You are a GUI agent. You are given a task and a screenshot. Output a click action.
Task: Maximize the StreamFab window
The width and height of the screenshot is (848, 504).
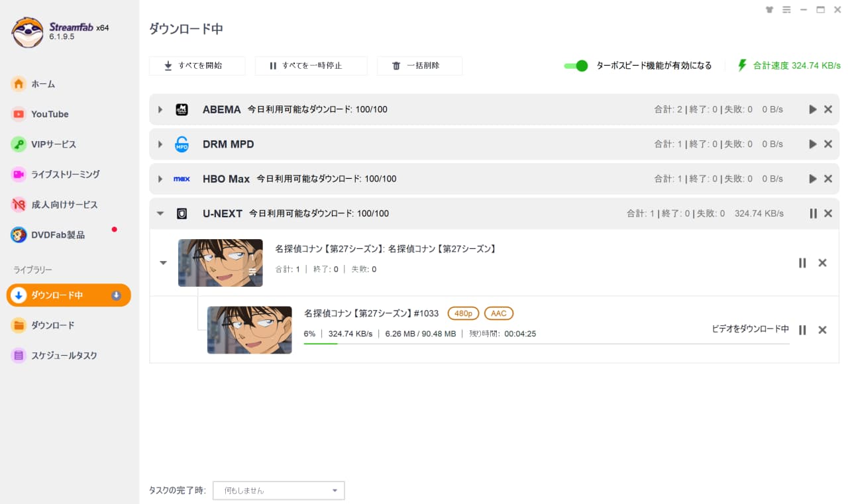821,10
